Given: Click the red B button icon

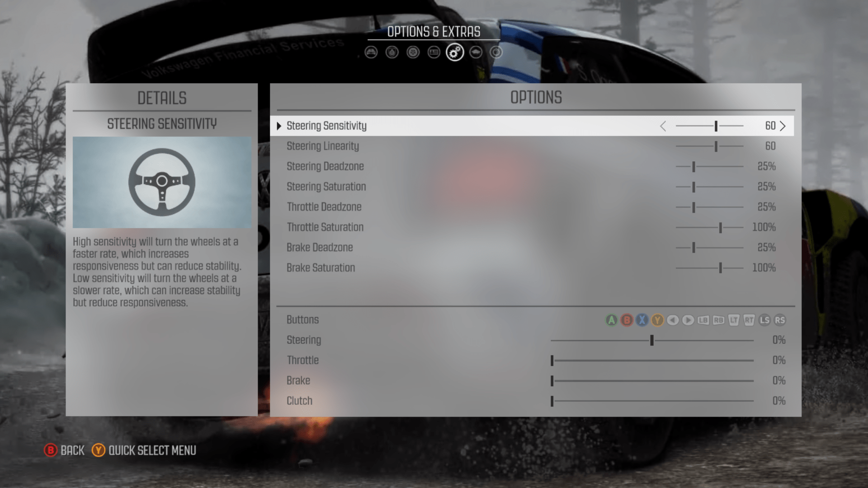Looking at the screenshot, I should [627, 320].
